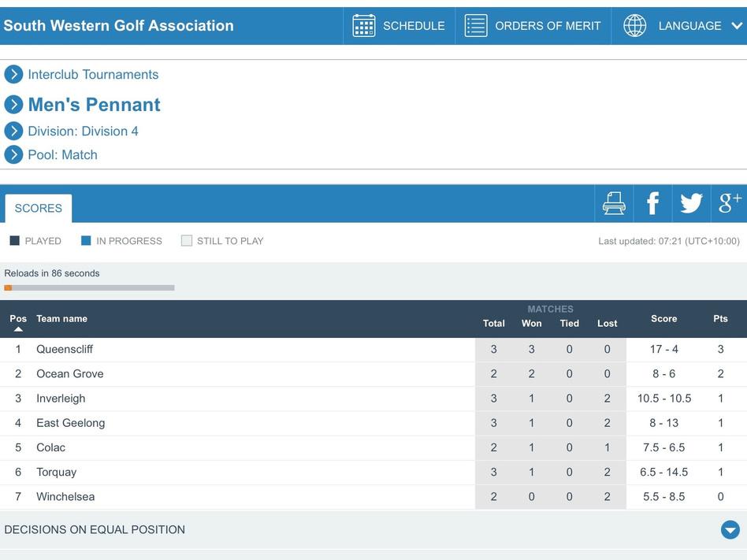Share via Google Plus icon
Screen dimensions: 747x560
click(730, 203)
